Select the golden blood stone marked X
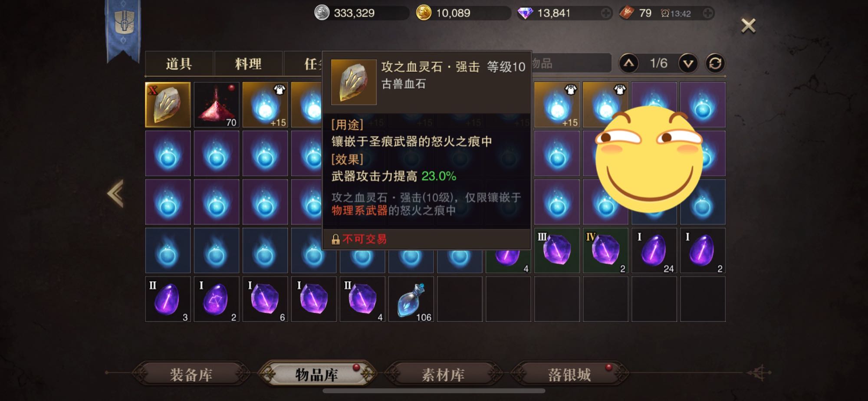 click(168, 105)
